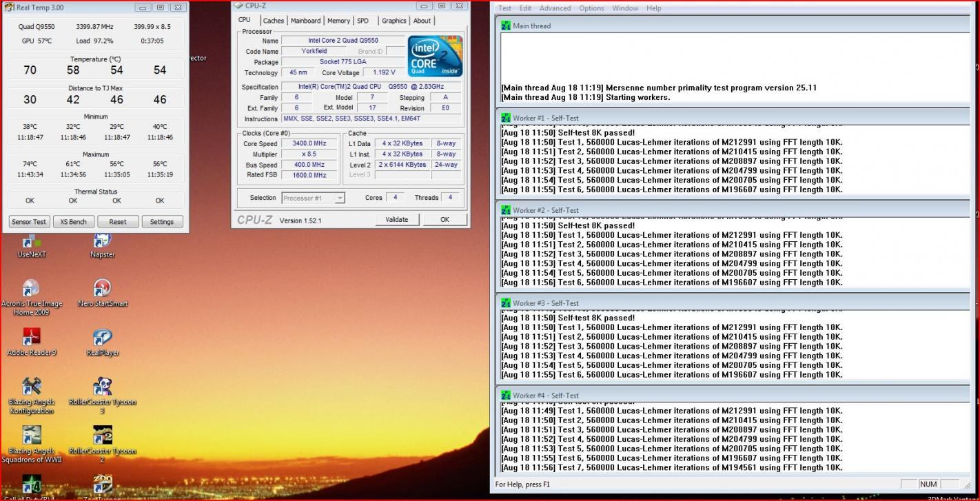Screen dimensions: 980x501
Task: Click the 'Quad Q9550' label in Real Temp
Action: click(x=35, y=27)
